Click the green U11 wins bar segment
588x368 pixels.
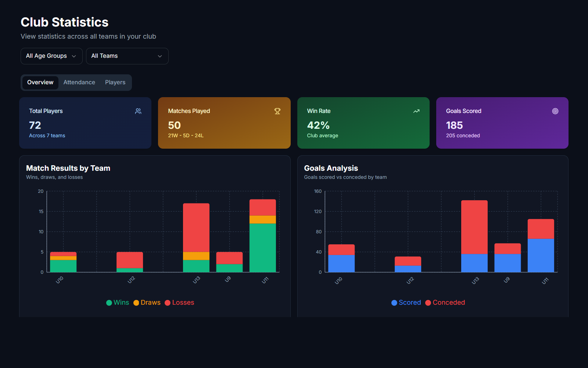click(263, 248)
